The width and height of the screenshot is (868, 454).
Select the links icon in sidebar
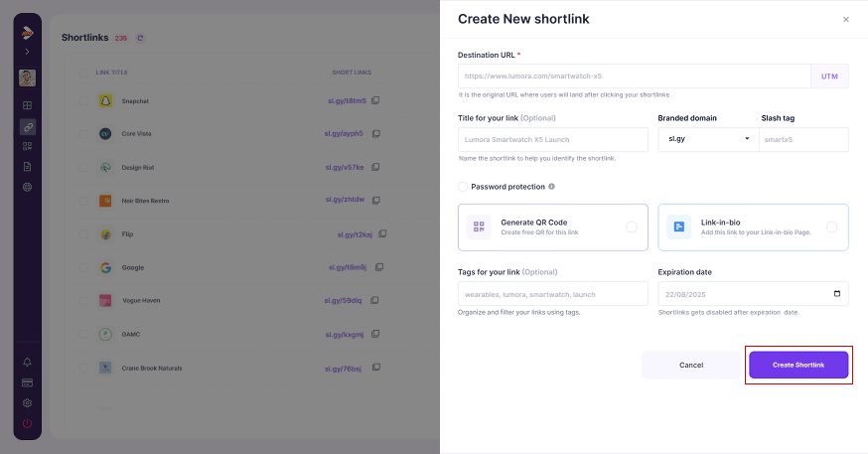(x=27, y=127)
